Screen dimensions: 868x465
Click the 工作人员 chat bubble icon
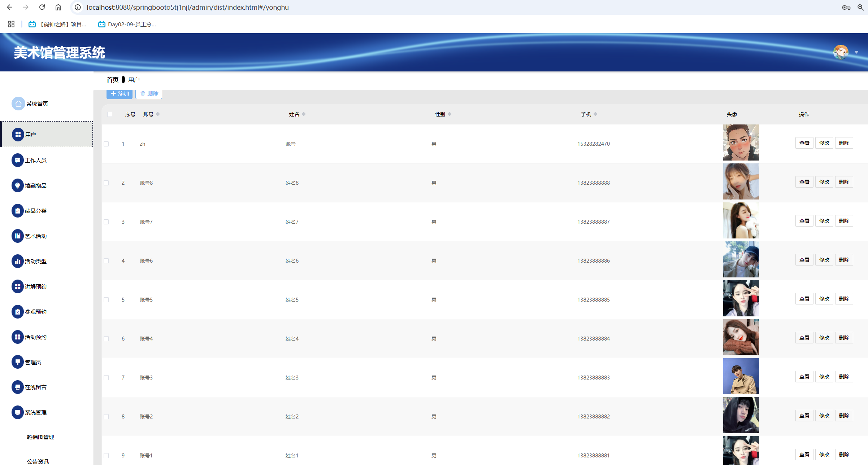click(17, 160)
